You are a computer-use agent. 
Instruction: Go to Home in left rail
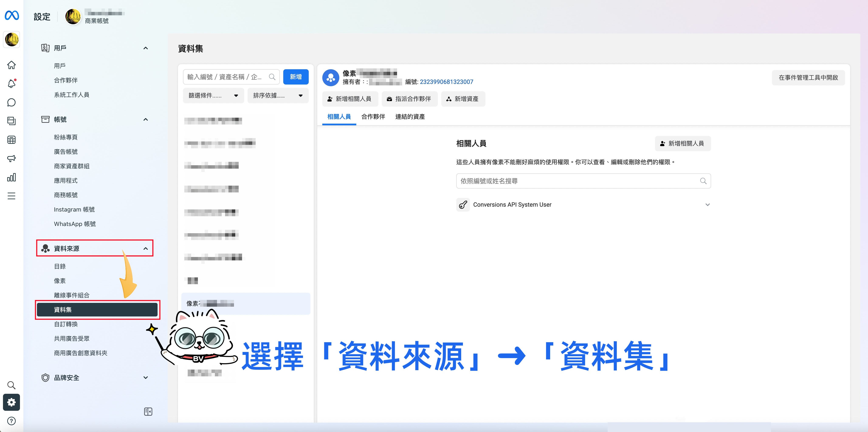click(x=11, y=65)
